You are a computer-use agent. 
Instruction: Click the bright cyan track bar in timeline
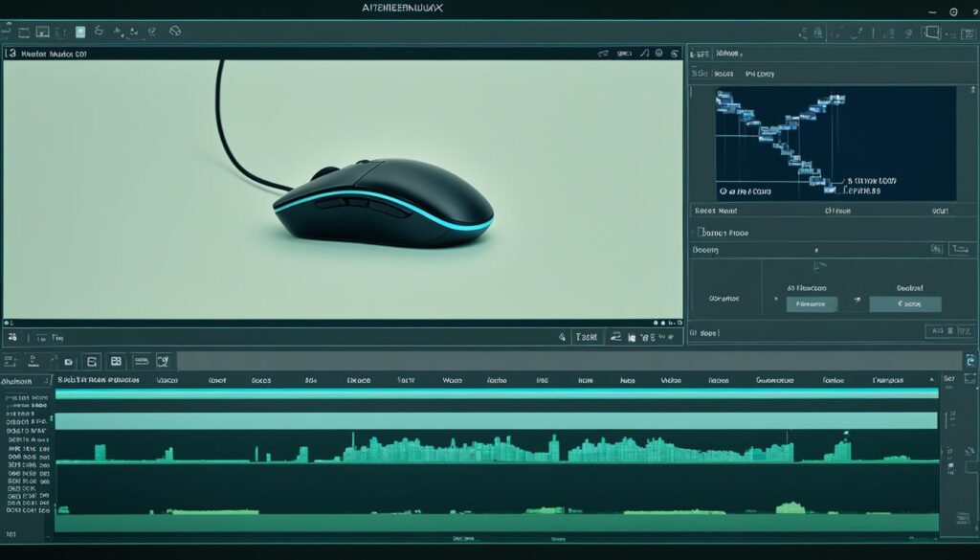point(496,392)
